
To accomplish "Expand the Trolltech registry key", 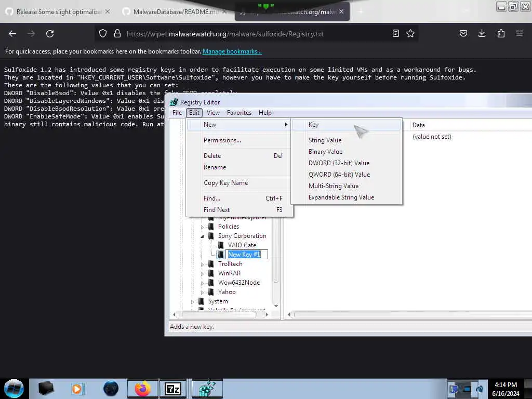I will [x=202, y=264].
